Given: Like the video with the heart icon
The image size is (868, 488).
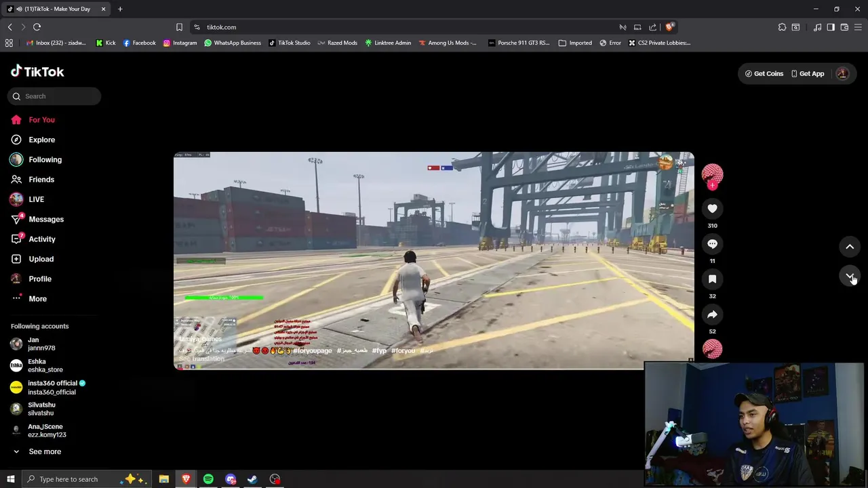Looking at the screenshot, I should 712,209.
